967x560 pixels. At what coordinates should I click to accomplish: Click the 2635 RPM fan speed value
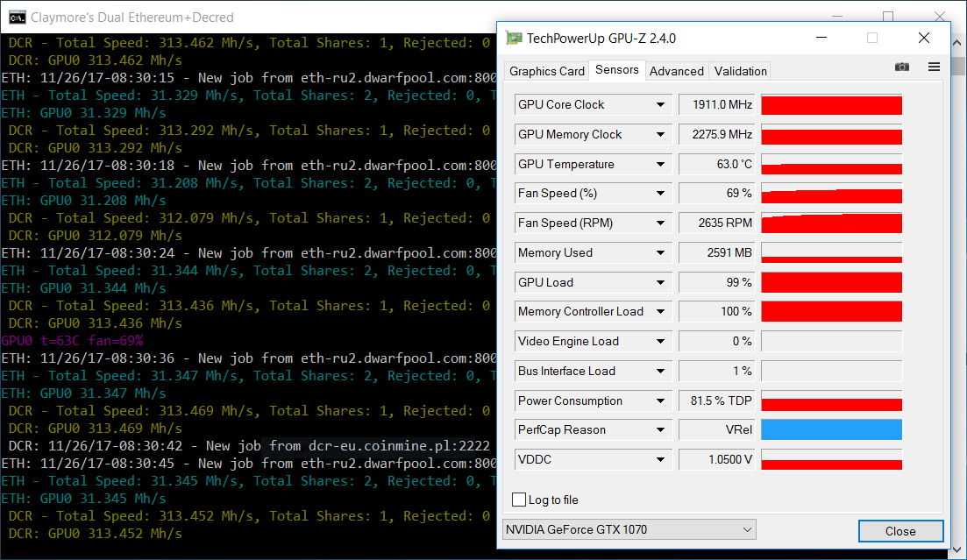[717, 223]
